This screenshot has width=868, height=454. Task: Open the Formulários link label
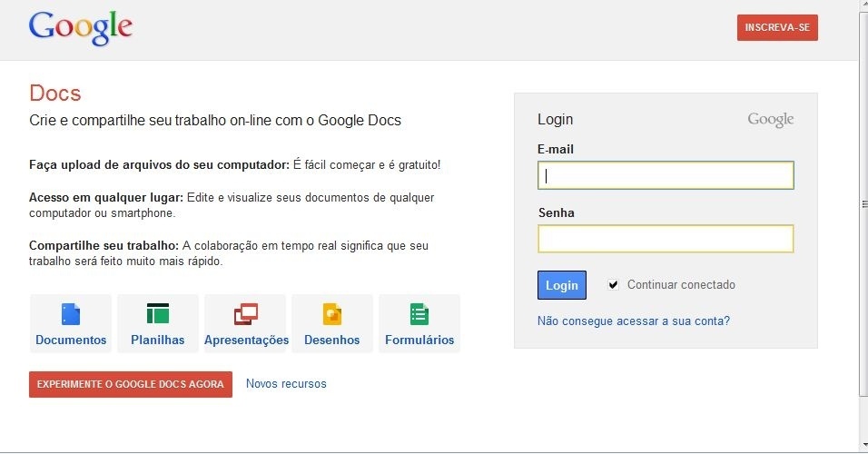tap(419, 340)
